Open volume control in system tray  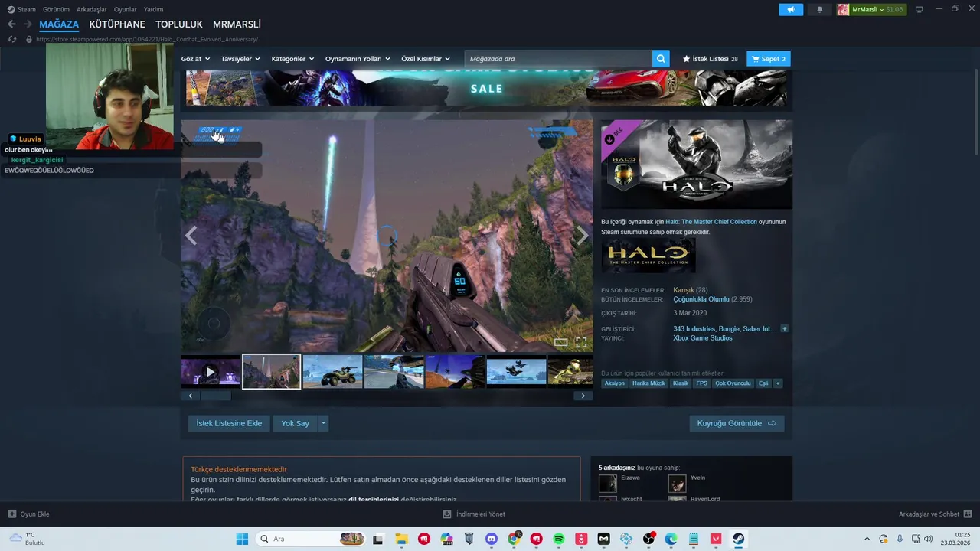coord(929,539)
